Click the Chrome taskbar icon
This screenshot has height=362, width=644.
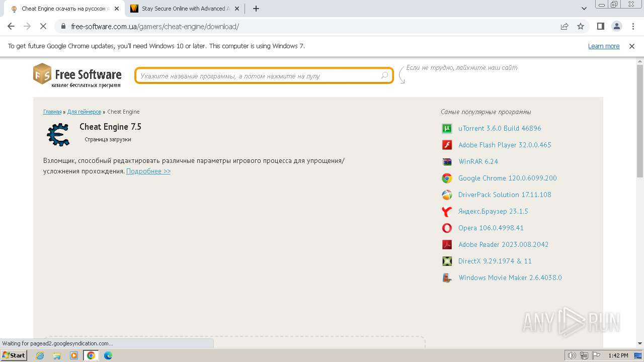pos(91,355)
